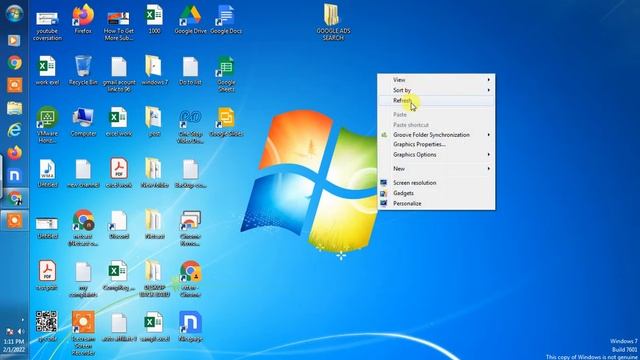Select the 'sample excel' spreadsheet icon
Image resolution: width=640 pixels, height=360 pixels.
point(154,327)
